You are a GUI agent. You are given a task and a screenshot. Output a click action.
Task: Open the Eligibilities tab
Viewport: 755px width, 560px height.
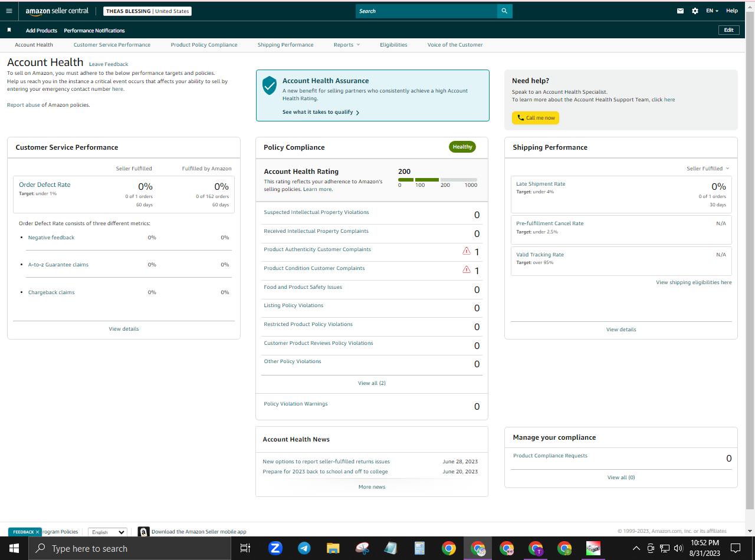click(x=393, y=45)
